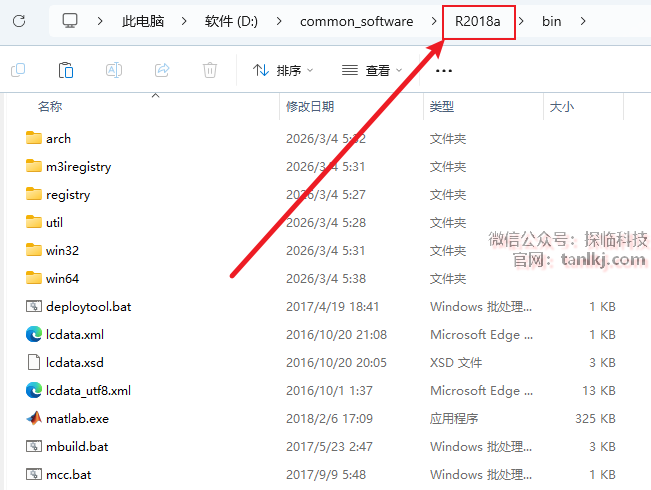Click the arch folder icon

coord(34,138)
